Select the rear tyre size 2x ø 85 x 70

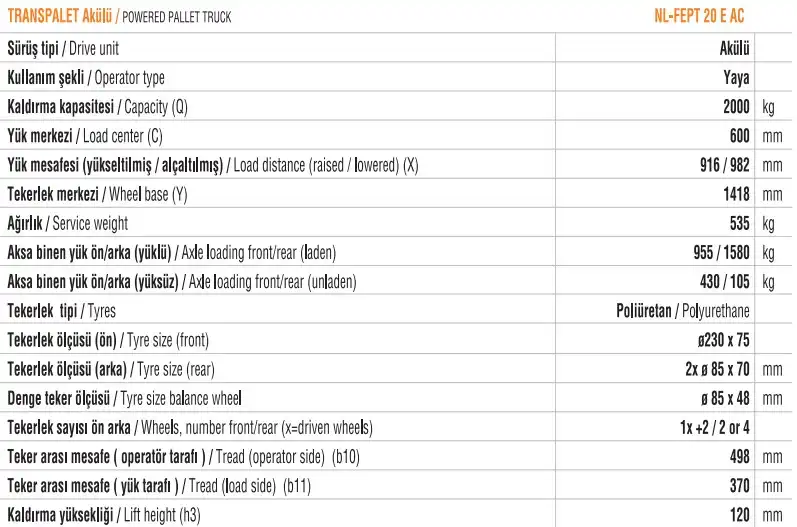(711, 369)
